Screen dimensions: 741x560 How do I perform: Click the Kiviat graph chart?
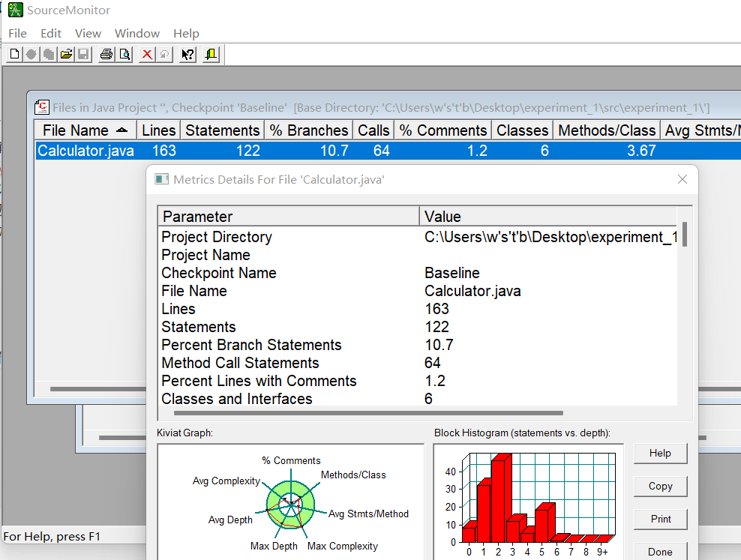(291, 502)
